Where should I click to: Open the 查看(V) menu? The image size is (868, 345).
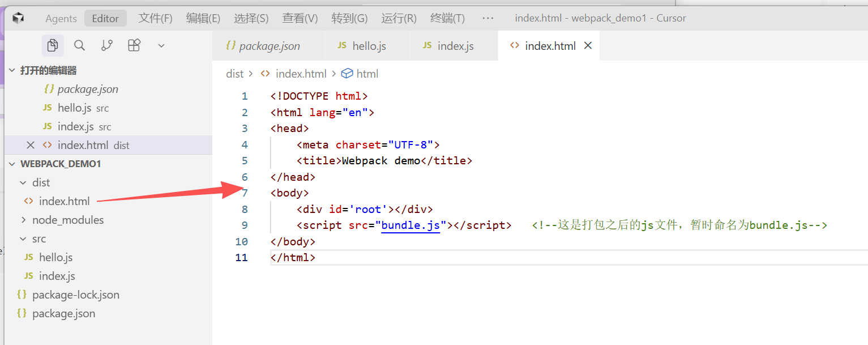tap(300, 18)
